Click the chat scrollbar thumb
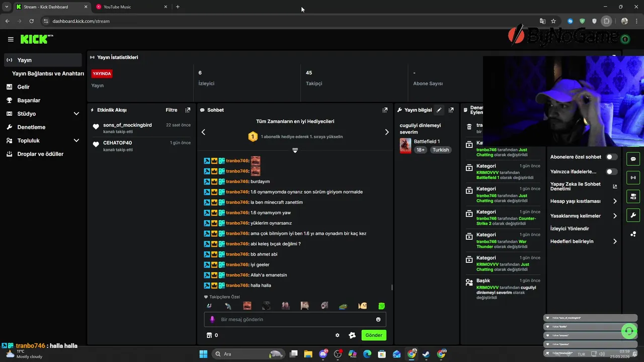Viewport: 644px width, 362px height. click(x=392, y=288)
